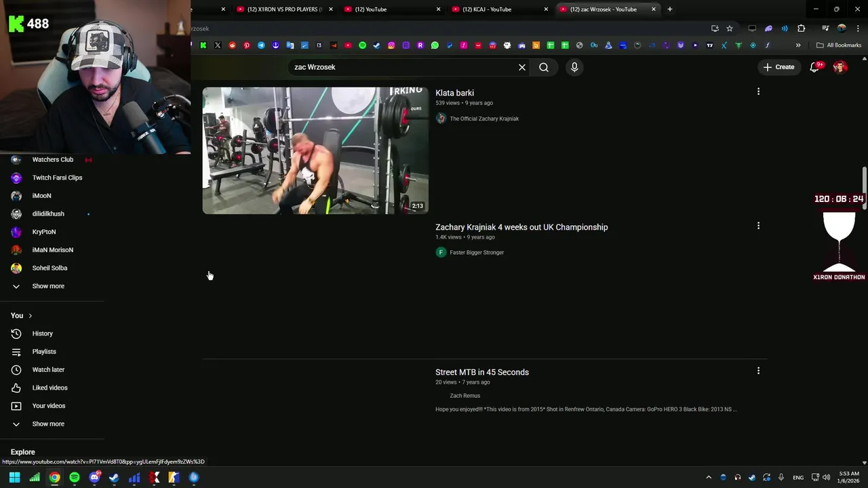Visit the Zach Remus channel
Image resolution: width=868 pixels, height=488 pixels.
[x=465, y=396]
